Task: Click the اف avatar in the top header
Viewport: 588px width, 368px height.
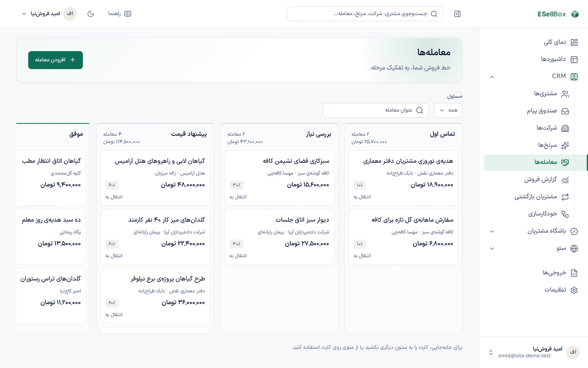Action: click(70, 14)
